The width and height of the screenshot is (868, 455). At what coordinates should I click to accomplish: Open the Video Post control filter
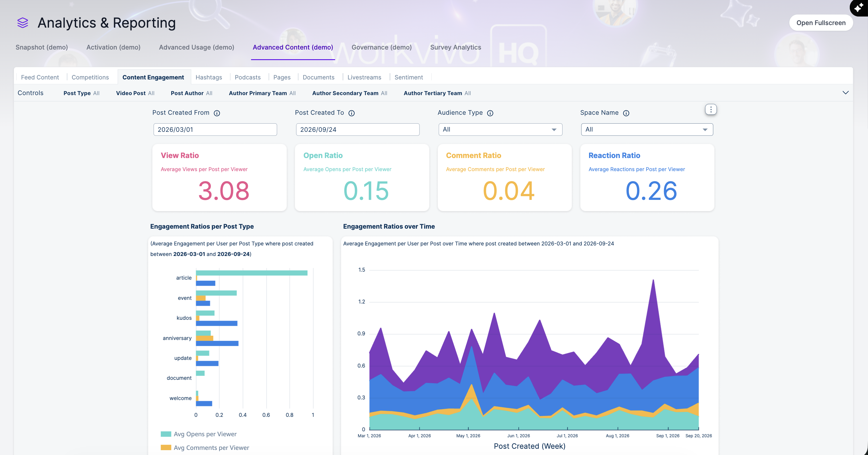pos(135,93)
